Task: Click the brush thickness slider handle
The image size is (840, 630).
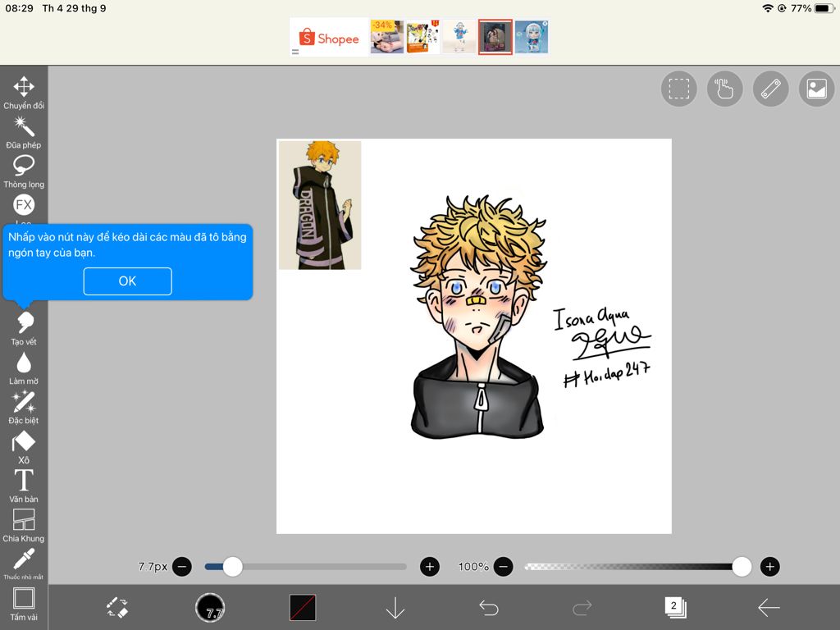Action: click(x=232, y=567)
